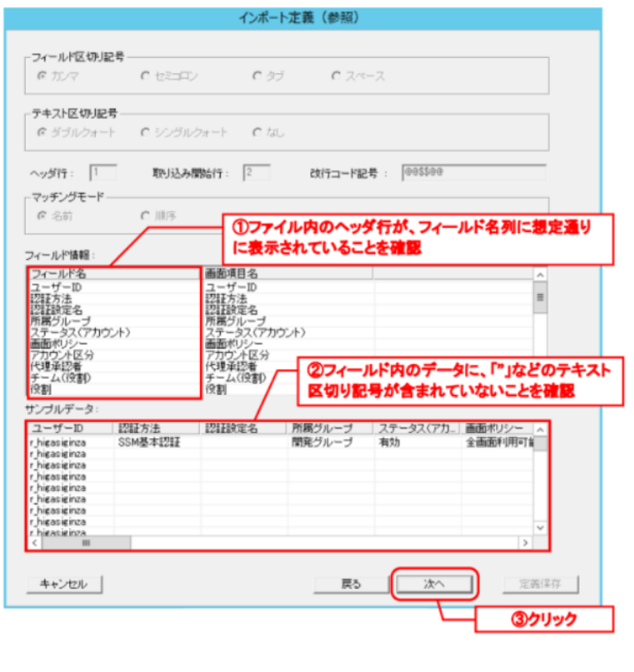Click the 全画面利用可 sample data cell
The height and width of the screenshot is (672, 634).
pyautogui.click(x=499, y=443)
